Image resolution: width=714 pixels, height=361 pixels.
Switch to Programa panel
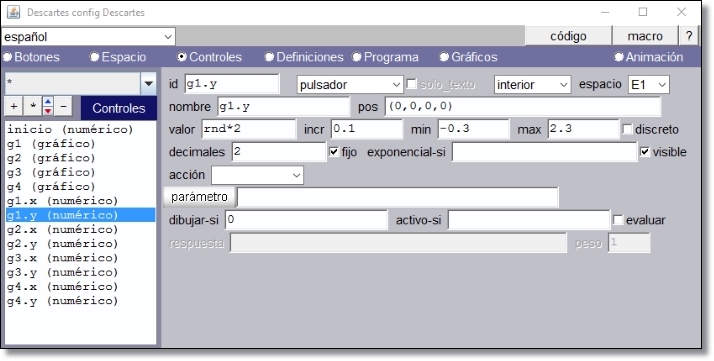[385, 57]
